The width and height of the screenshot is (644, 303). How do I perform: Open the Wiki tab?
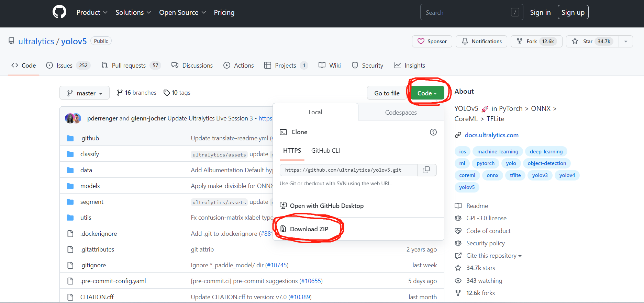point(330,66)
